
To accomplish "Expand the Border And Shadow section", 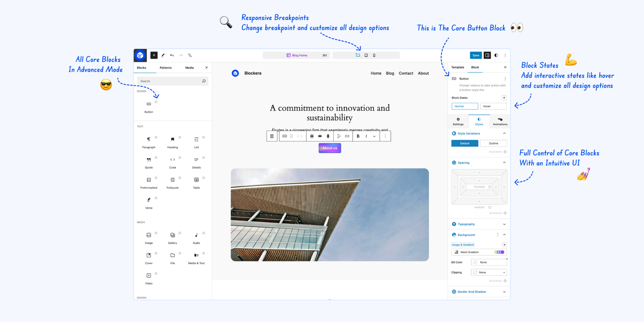I will coord(479,292).
